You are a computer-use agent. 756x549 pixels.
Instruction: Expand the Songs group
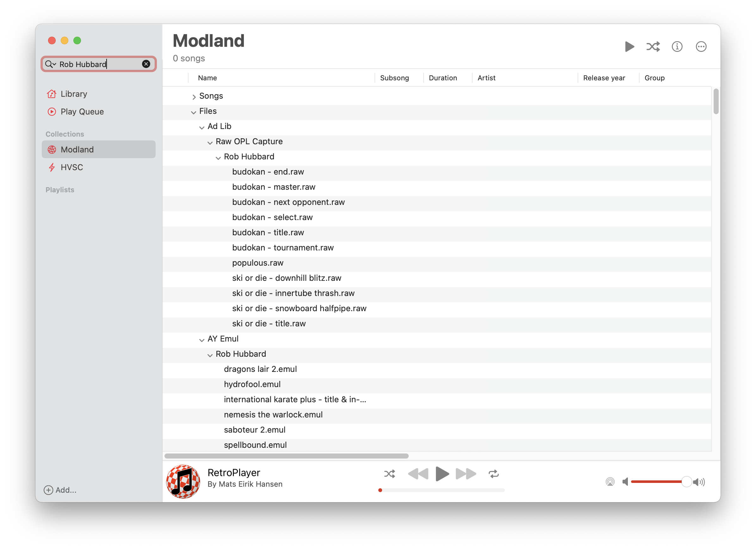point(194,97)
